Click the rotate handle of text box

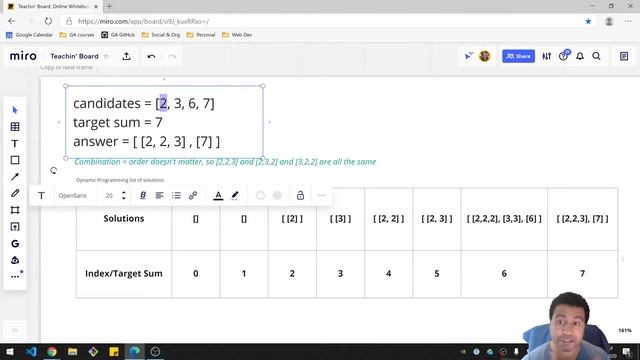point(53,171)
